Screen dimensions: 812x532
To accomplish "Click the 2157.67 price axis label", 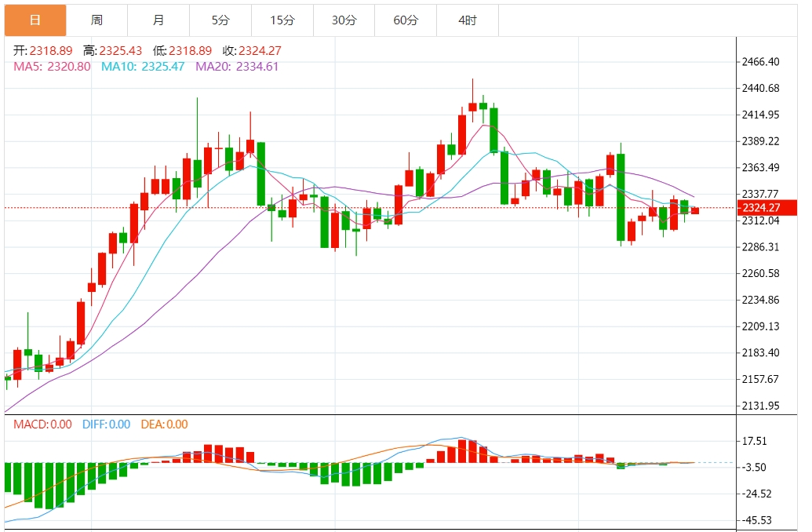I will [x=760, y=379].
